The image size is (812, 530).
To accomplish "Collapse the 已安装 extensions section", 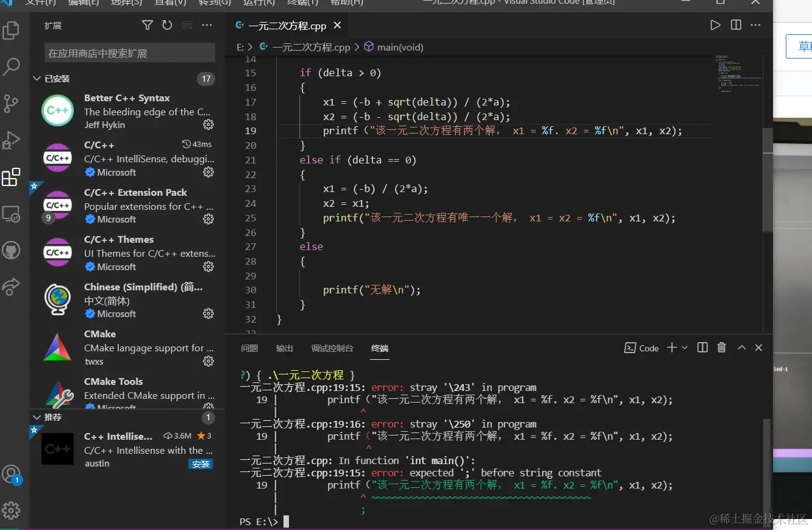I will pyautogui.click(x=37, y=79).
